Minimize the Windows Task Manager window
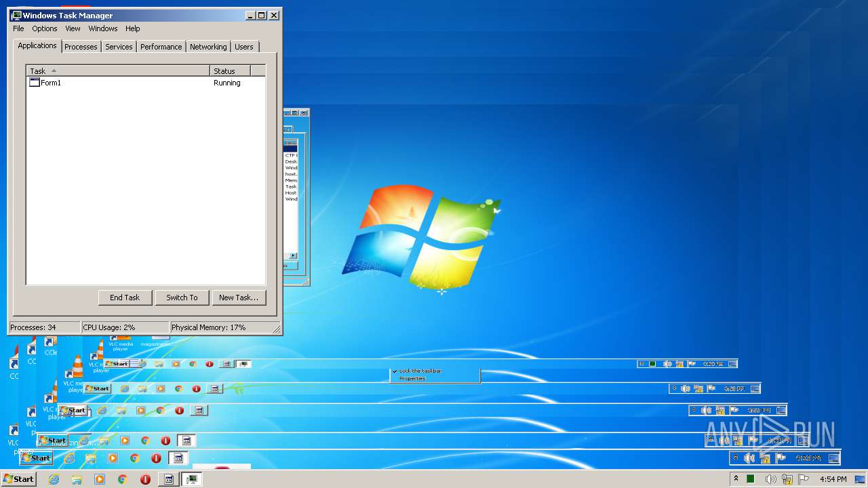The image size is (868, 488). point(250,15)
